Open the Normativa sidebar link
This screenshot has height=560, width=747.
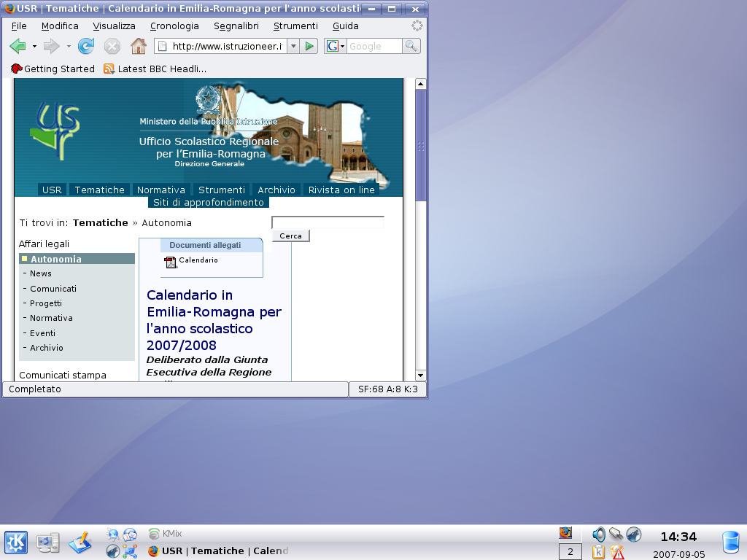[51, 318]
